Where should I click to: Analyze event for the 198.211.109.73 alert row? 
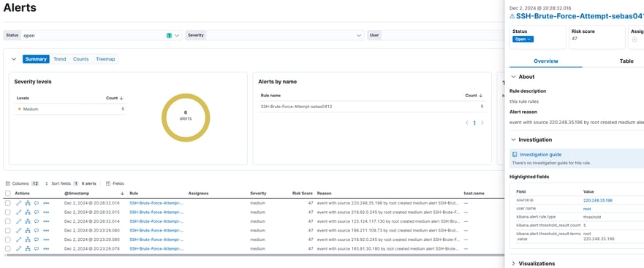coord(28,230)
